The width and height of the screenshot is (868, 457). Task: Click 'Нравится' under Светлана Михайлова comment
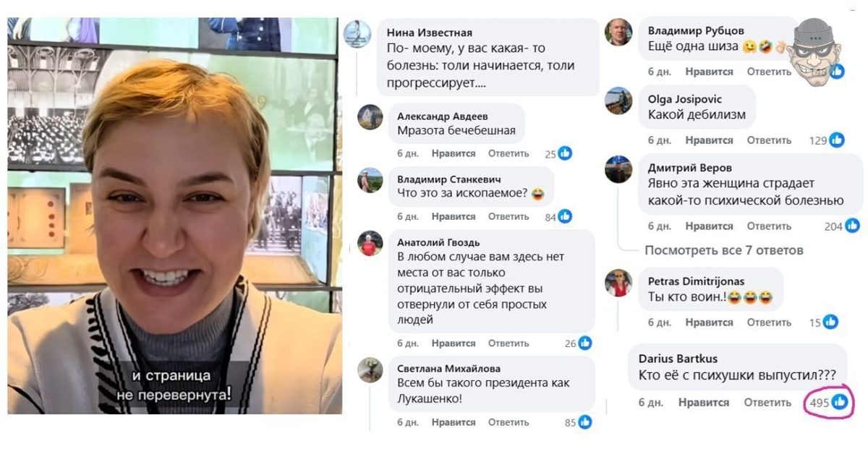[x=454, y=422]
